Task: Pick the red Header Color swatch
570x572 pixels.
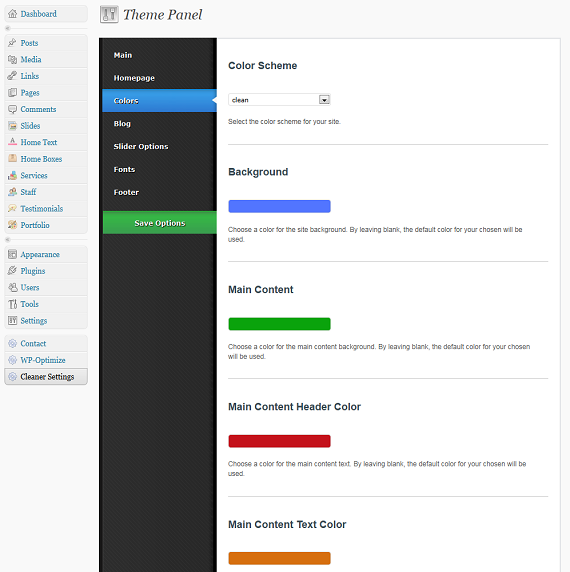Action: click(x=279, y=441)
